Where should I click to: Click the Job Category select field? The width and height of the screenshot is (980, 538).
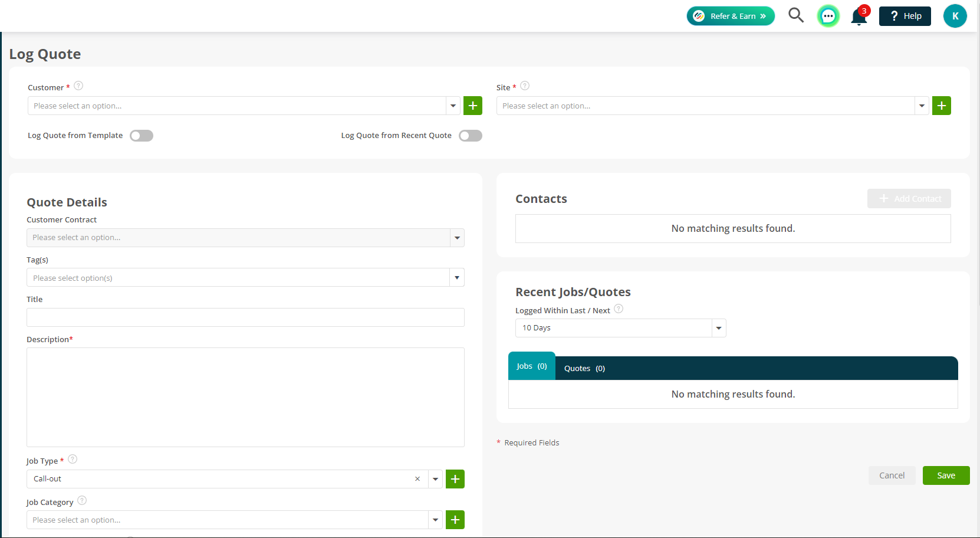pyautogui.click(x=227, y=520)
